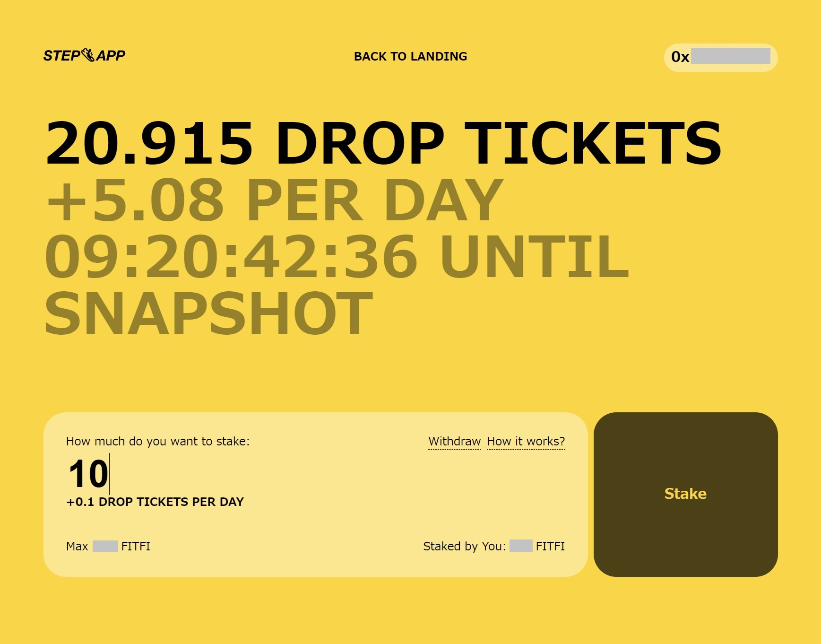Viewport: 821px width, 644px height.
Task: Open the 'How it works?' link
Action: [526, 442]
